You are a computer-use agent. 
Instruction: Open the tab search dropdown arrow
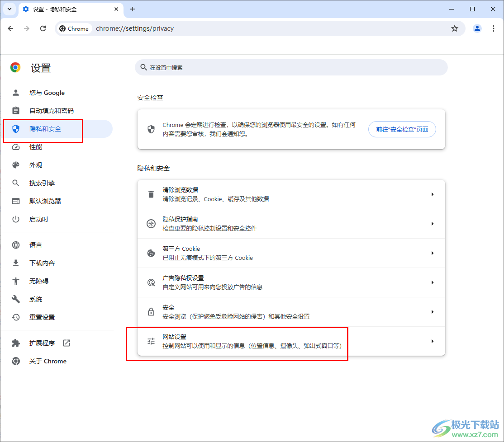[10, 9]
